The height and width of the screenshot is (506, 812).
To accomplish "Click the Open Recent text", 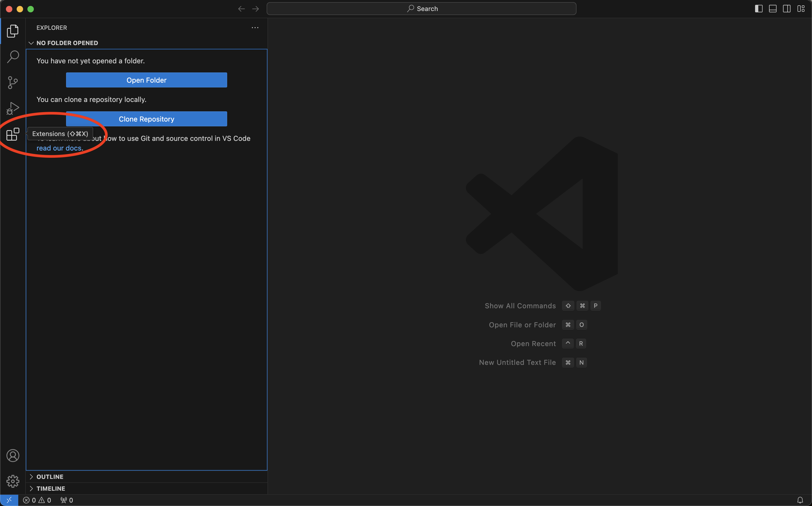I will 533,344.
